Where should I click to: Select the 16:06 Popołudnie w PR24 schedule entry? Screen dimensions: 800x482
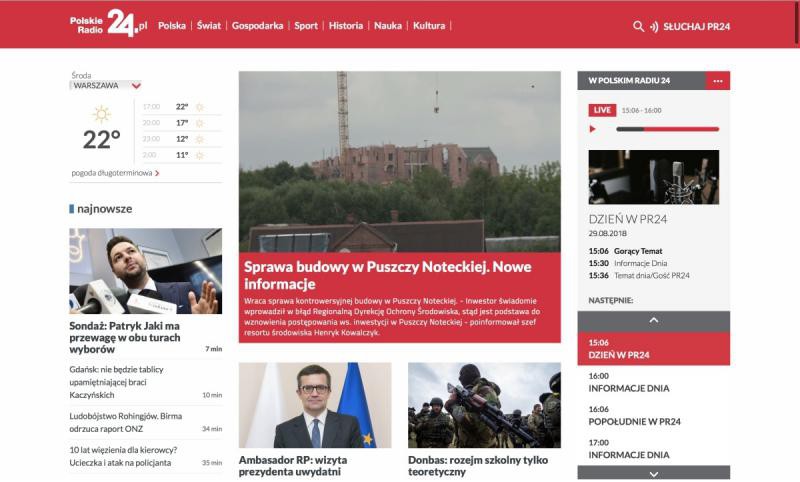click(x=629, y=415)
